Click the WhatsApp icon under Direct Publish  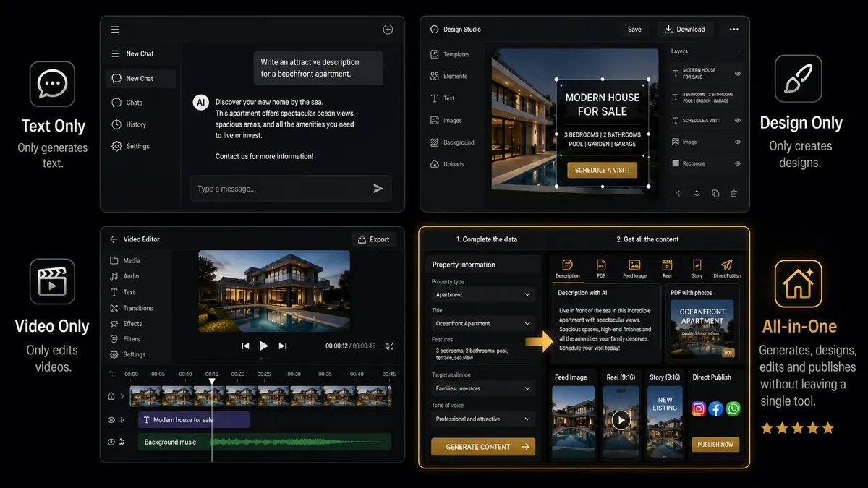pos(733,408)
